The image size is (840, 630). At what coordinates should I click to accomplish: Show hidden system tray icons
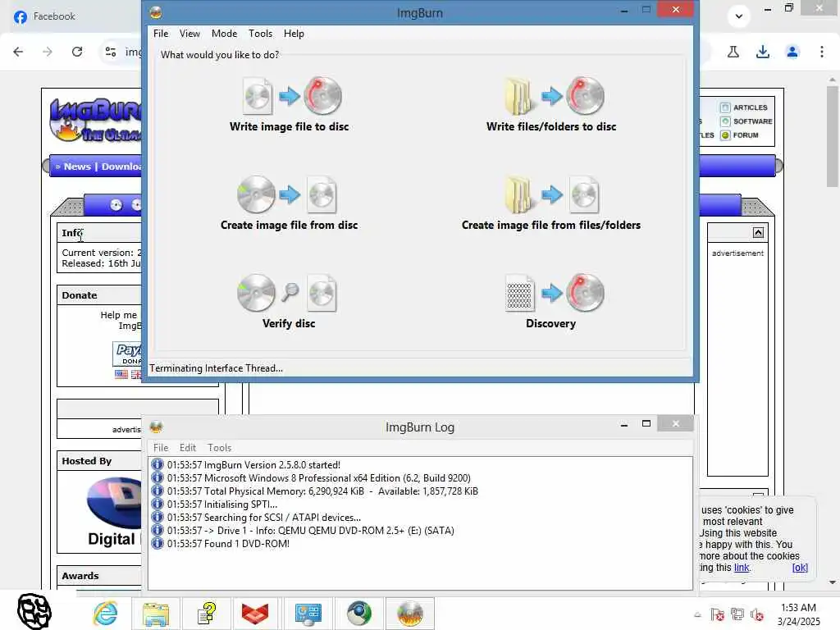tap(697, 614)
